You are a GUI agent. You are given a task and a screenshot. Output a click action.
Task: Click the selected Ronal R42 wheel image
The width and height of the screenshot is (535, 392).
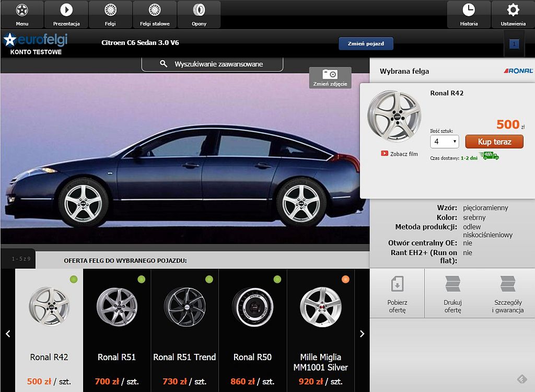[394, 117]
